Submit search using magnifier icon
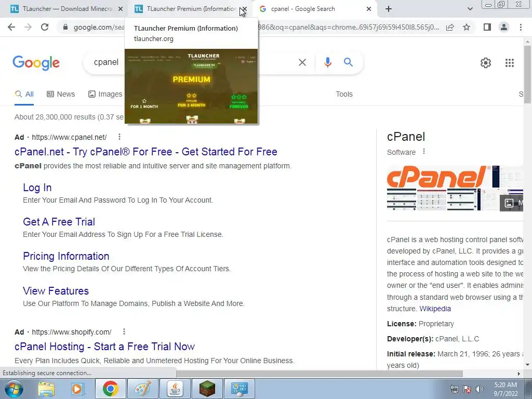The width and height of the screenshot is (532, 399). (x=348, y=62)
